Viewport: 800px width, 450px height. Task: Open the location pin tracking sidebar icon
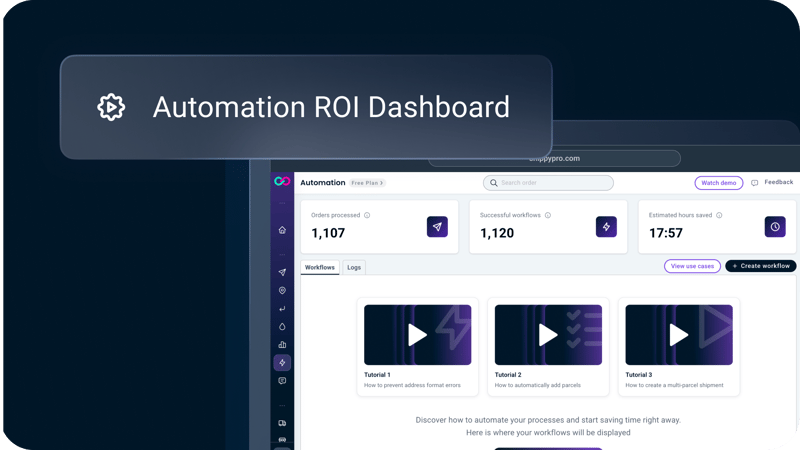282,290
